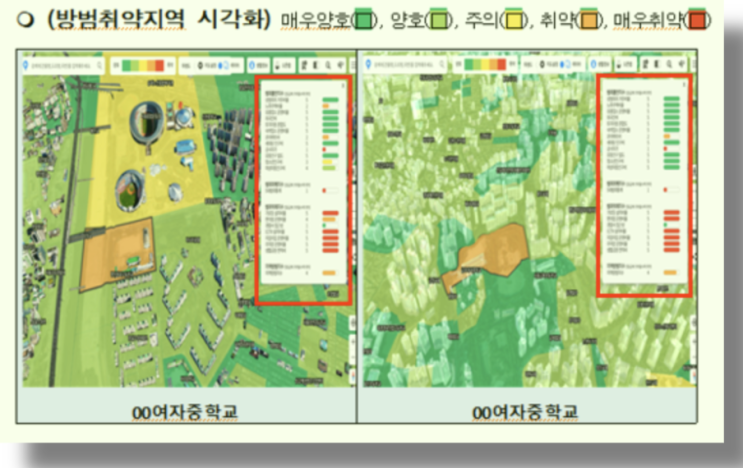Viewport: 743px width, 468px height.
Task: Click the blue location pin in left map
Action: click(27, 65)
